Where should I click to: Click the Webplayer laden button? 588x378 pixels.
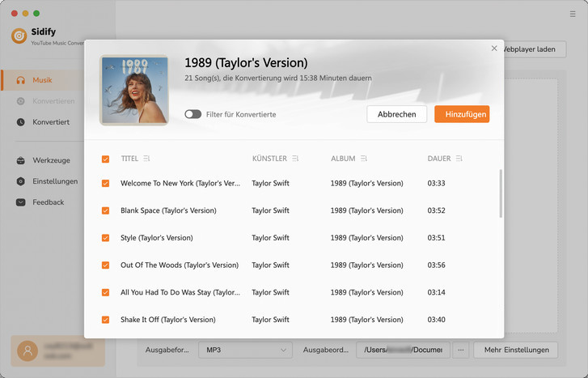534,49
